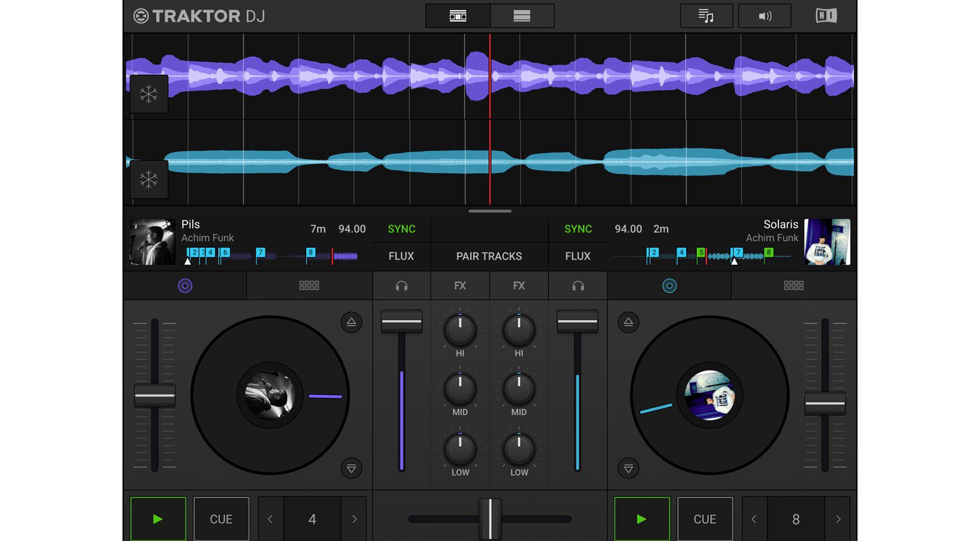The height and width of the screenshot is (541, 980).
Task: Nudge left deck pitch down arrow
Action: [x=351, y=468]
